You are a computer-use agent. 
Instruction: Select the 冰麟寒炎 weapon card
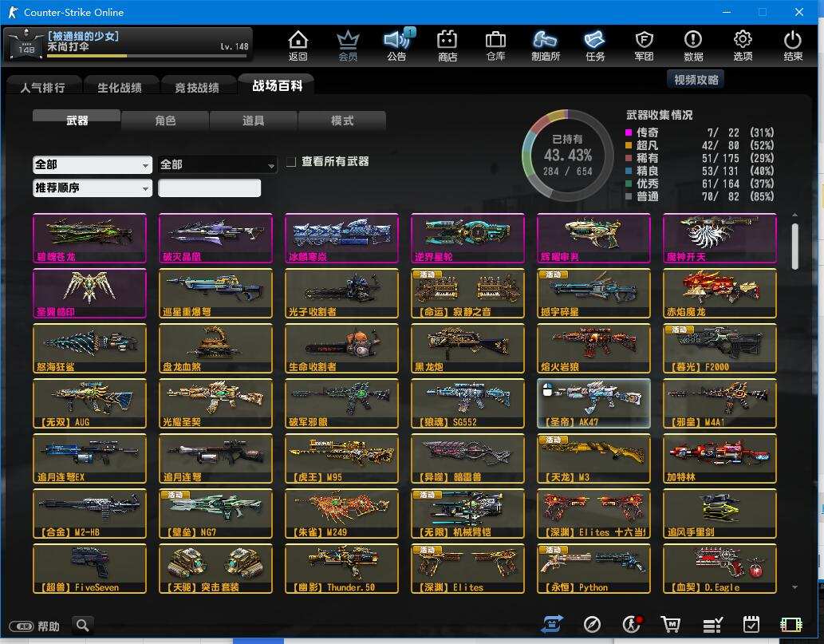pos(341,238)
